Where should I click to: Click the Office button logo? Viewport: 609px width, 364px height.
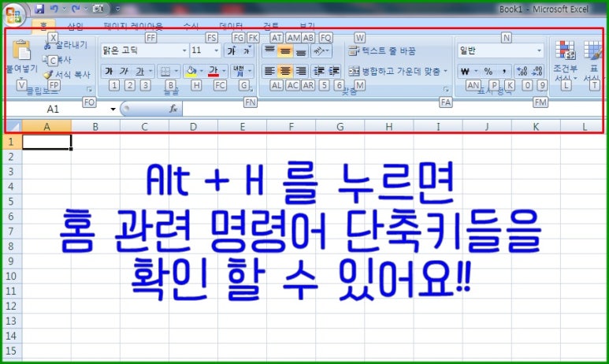(x=13, y=16)
